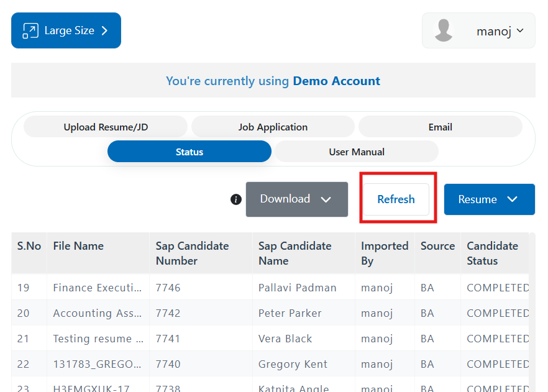This screenshot has height=392, width=548.
Task: Select the Status tab
Action: point(189,152)
